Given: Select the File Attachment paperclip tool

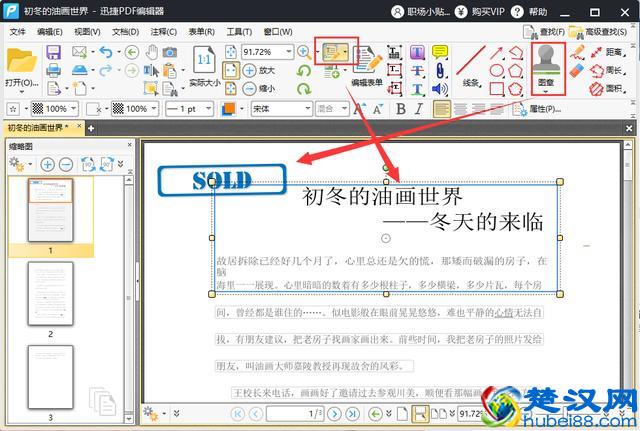Looking at the screenshot, I should 440,70.
